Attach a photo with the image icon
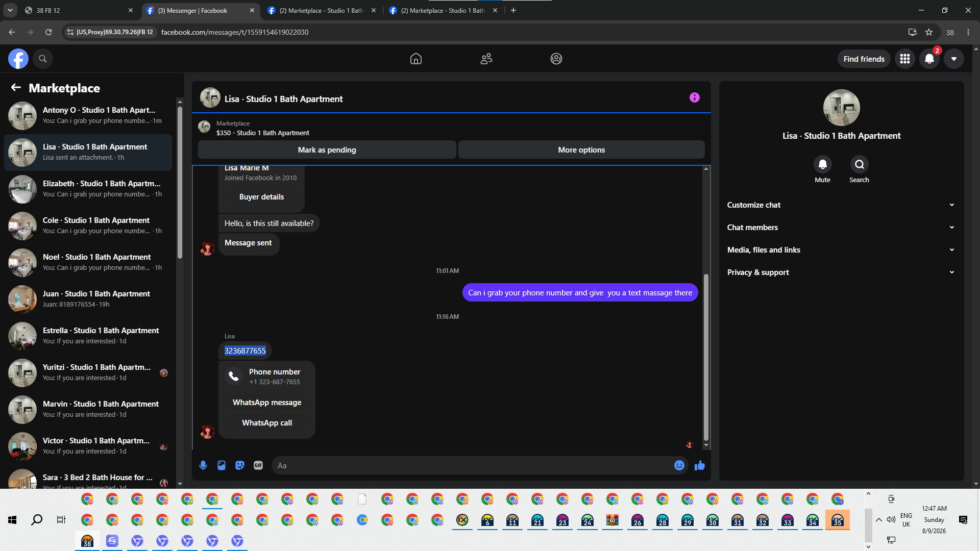This screenshot has height=551, width=980. (222, 465)
